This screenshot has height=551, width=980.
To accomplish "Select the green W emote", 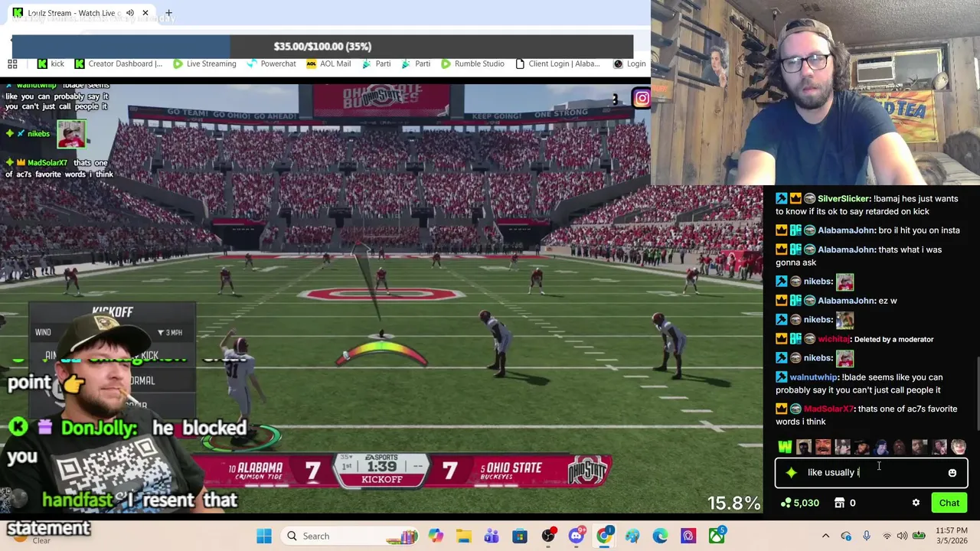I will point(785,447).
